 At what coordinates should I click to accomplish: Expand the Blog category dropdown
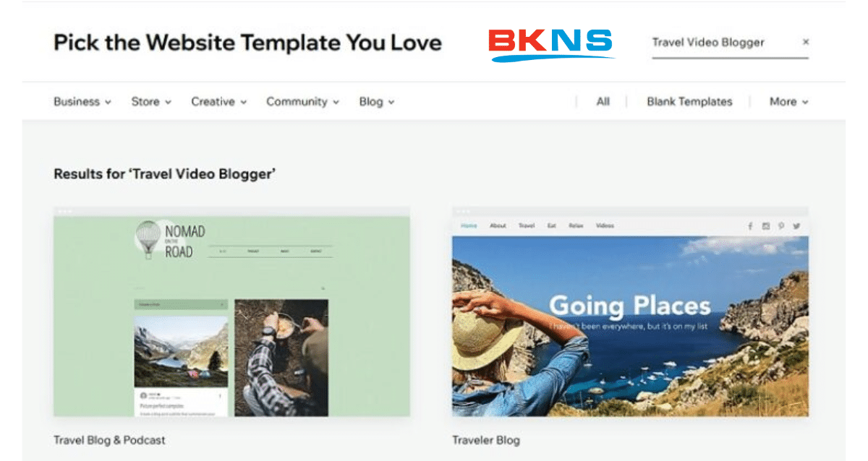coord(377,102)
